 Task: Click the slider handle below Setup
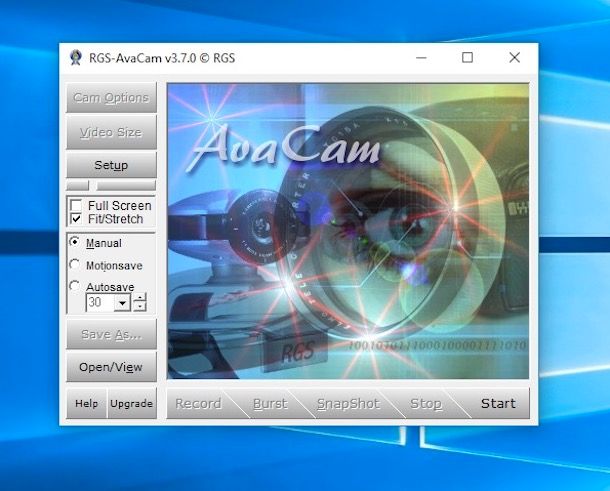tap(88, 186)
